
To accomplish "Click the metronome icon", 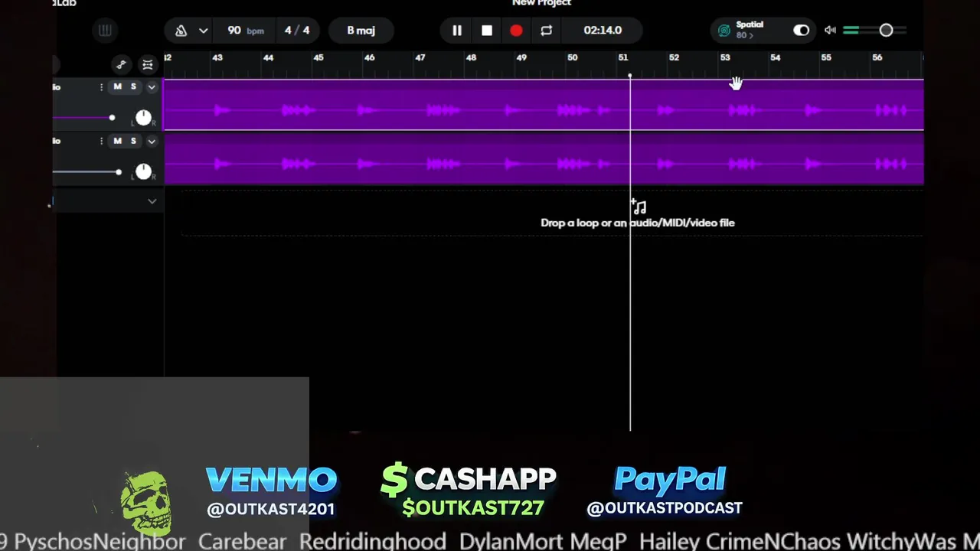I will tap(181, 31).
